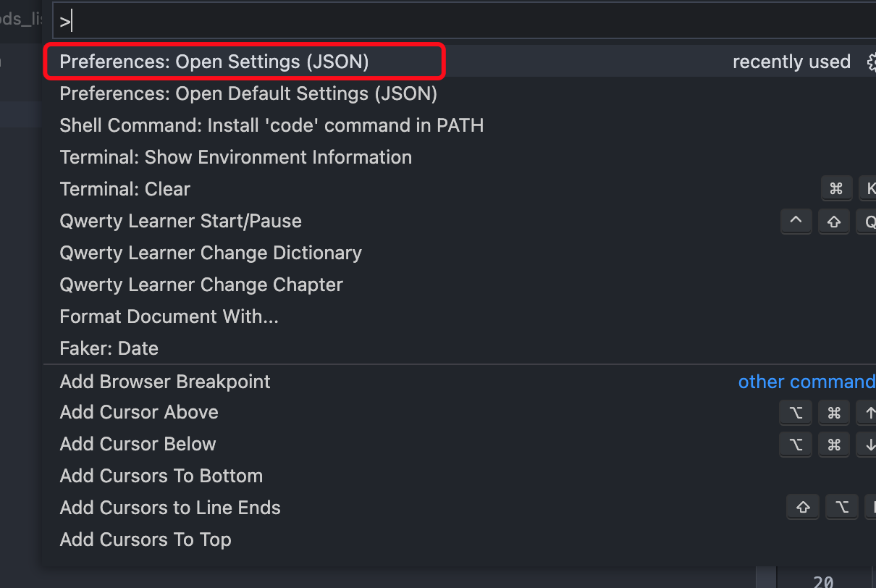
Task: Click the command key badge for Terminal: Clear
Action: (836, 189)
